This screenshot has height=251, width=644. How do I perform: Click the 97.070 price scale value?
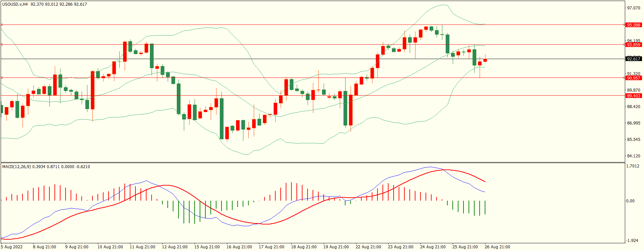634,8
